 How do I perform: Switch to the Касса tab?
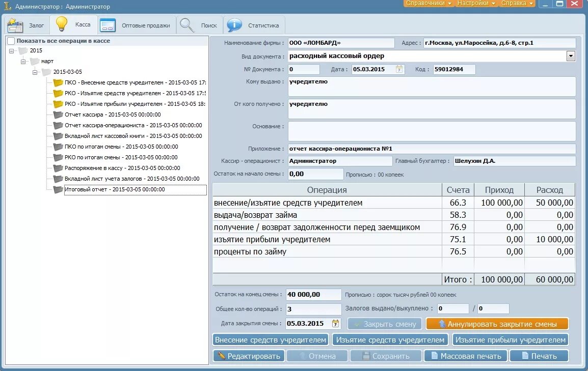(x=73, y=25)
